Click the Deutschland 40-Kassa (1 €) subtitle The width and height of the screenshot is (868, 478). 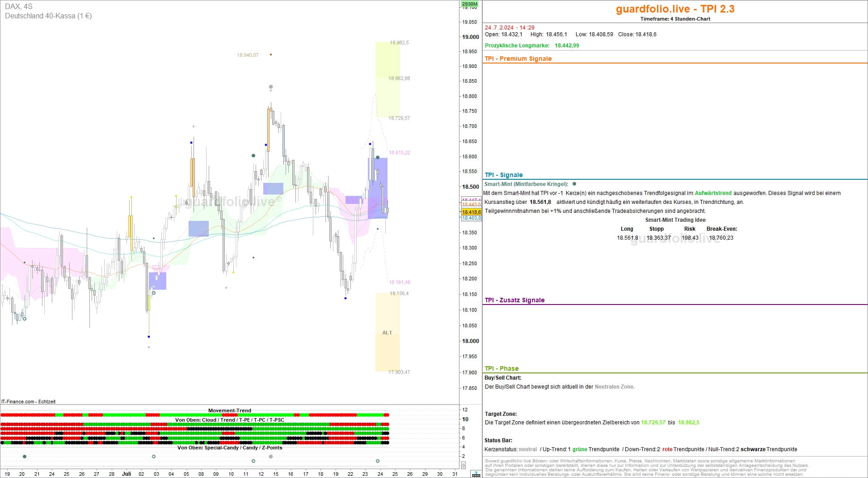(x=48, y=16)
